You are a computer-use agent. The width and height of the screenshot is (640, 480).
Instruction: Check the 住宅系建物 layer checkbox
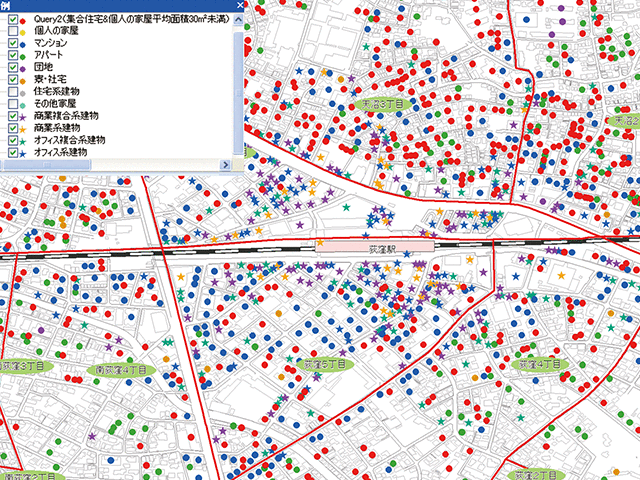click(12, 92)
